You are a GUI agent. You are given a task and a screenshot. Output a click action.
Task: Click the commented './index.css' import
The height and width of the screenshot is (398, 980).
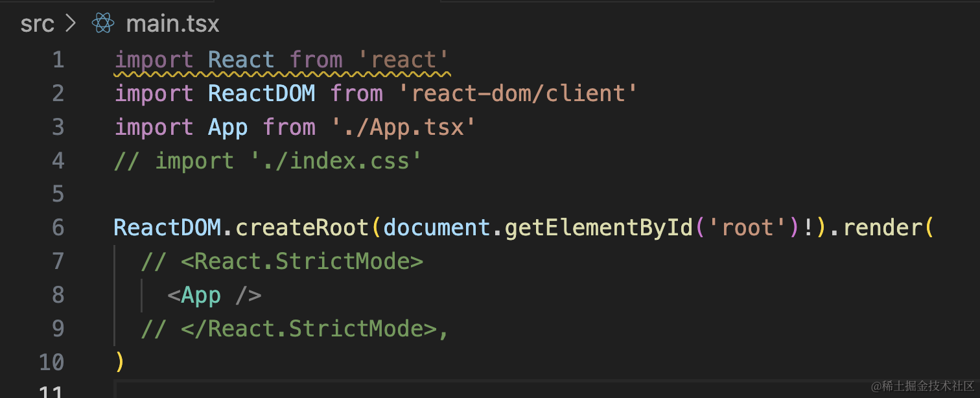[336, 160]
